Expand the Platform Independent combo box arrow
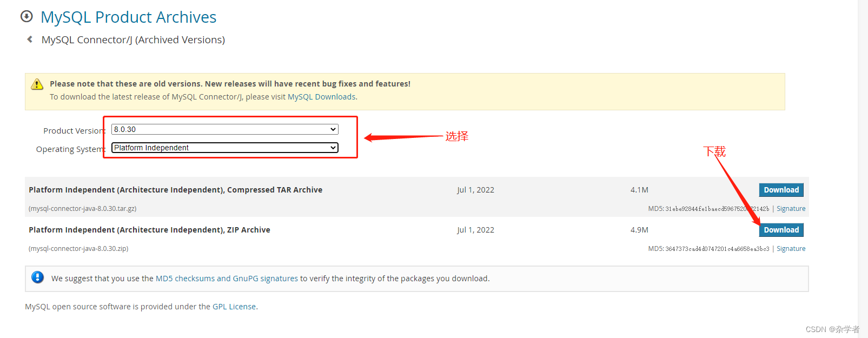Viewport: 868px width, 338px height. (333, 147)
